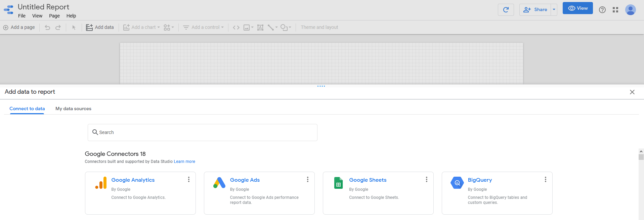The height and width of the screenshot is (220, 644).
Task: Click 'Connect to Google Ads performance report data.' text
Action: tap(264, 200)
